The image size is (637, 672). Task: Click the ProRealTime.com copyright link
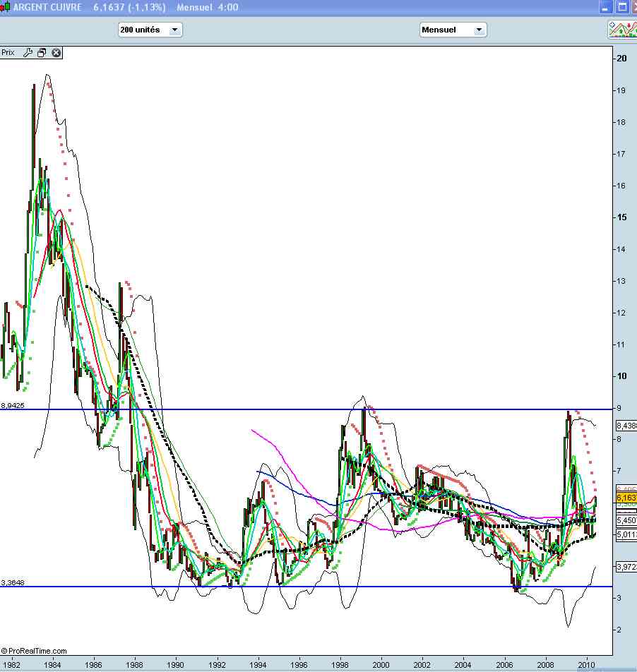pyautogui.click(x=34, y=651)
